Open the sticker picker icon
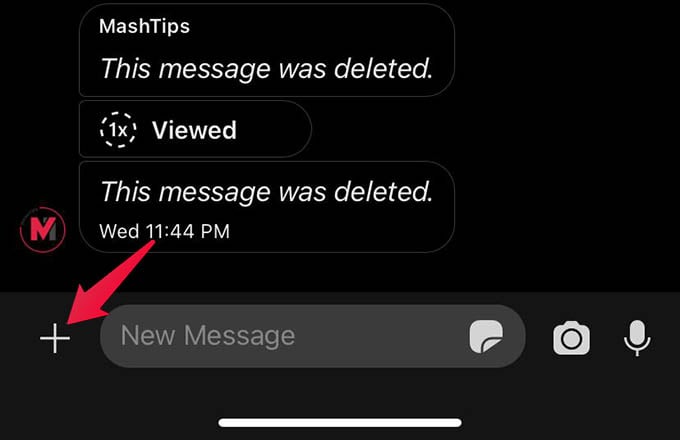680x440 pixels. tap(486, 336)
